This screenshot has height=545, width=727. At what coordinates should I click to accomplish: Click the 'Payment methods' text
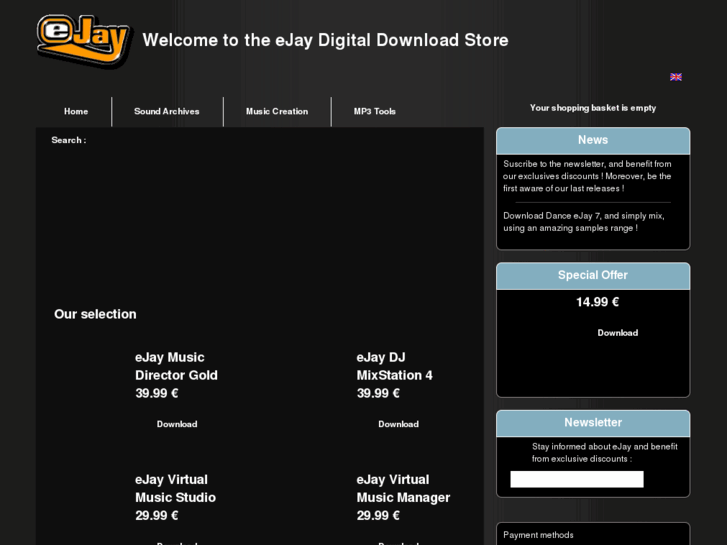coord(538,535)
